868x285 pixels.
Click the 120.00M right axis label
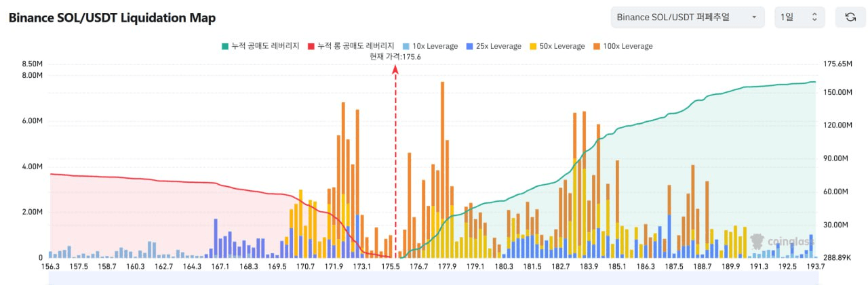[837, 125]
